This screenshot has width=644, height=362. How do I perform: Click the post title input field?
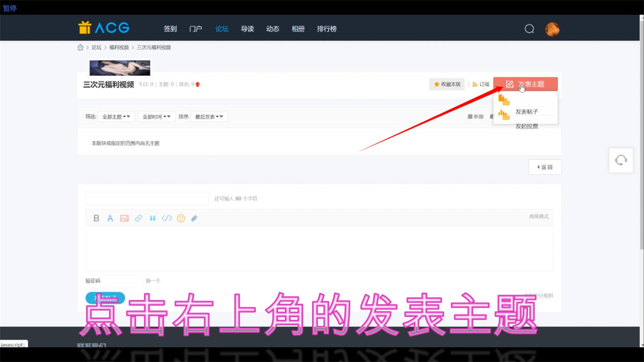coord(147,199)
